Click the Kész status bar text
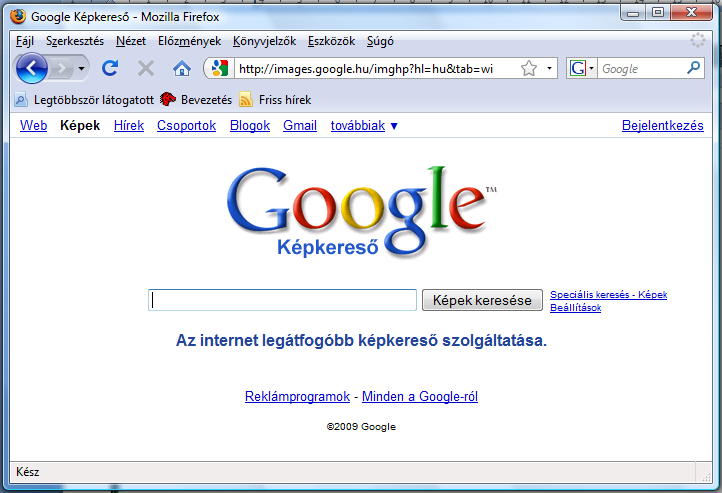 [x=28, y=472]
